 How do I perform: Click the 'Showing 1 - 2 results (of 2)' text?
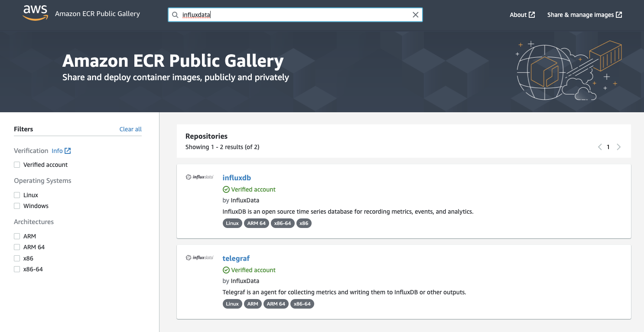pyautogui.click(x=222, y=147)
